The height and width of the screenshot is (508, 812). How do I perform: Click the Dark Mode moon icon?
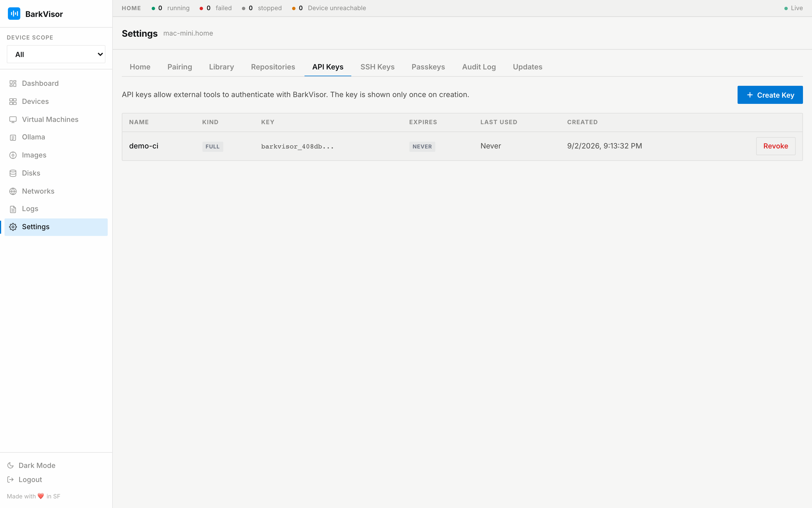point(10,465)
